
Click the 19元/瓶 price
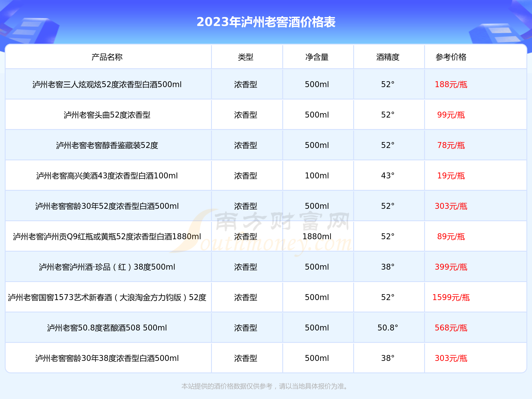click(x=451, y=176)
